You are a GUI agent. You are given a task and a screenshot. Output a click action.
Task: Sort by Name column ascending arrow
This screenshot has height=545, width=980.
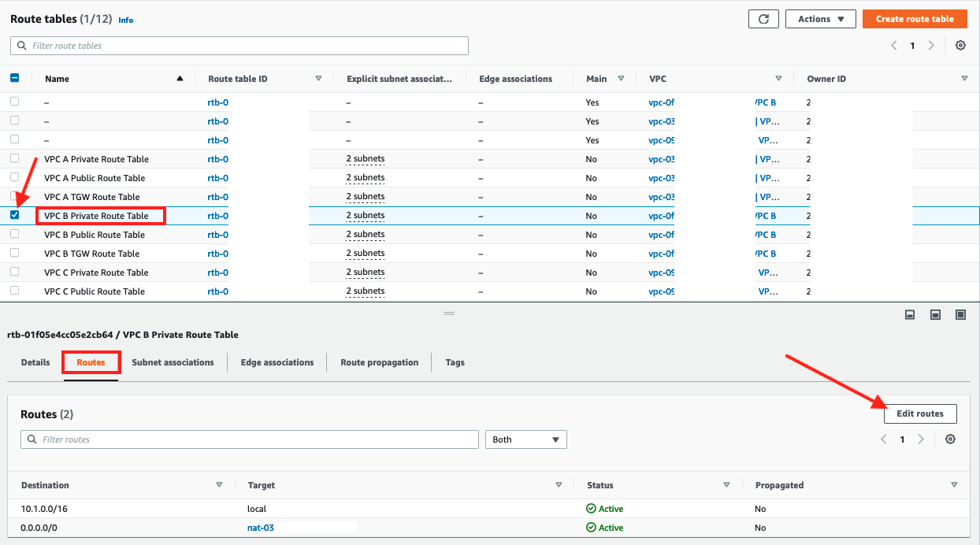180,79
